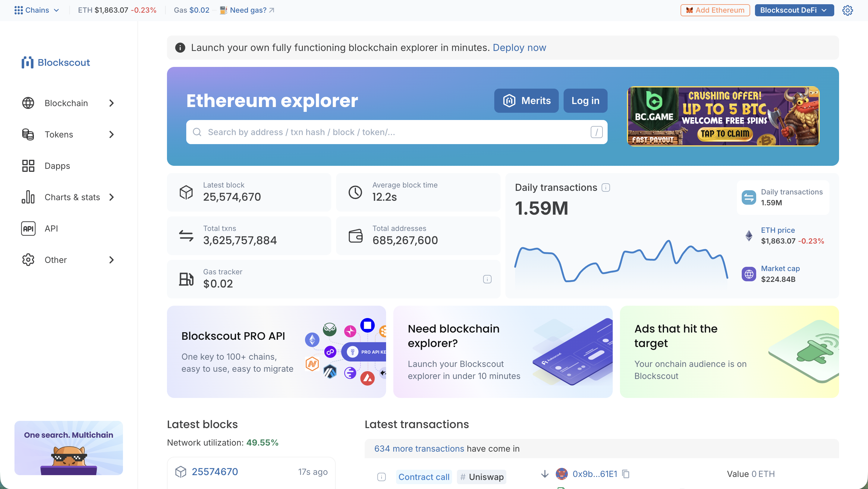The height and width of the screenshot is (489, 868).
Task: Click the Total txns arrows icon
Action: point(186,235)
